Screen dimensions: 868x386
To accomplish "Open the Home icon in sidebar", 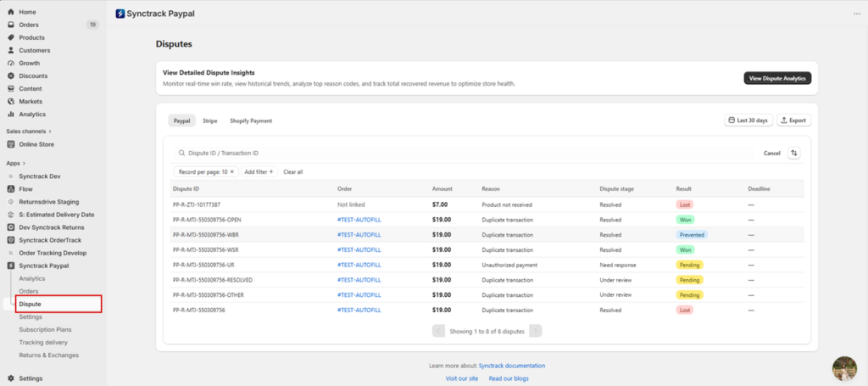I will point(11,12).
